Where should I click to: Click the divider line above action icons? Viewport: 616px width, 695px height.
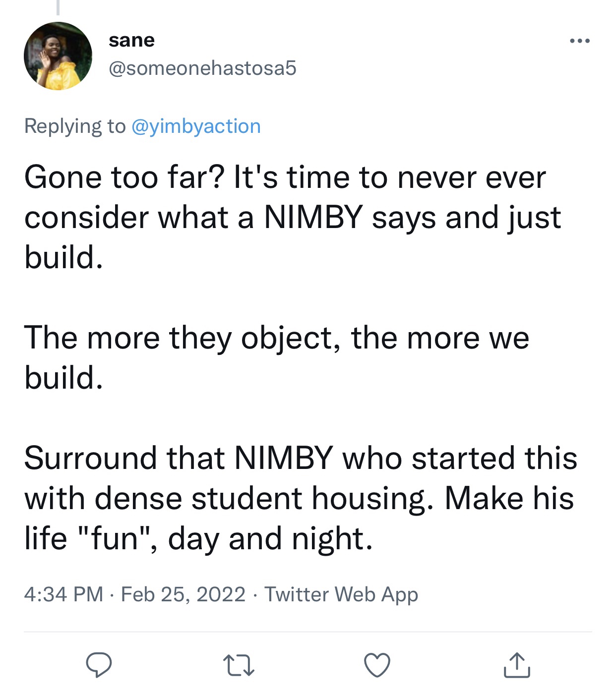point(308,632)
